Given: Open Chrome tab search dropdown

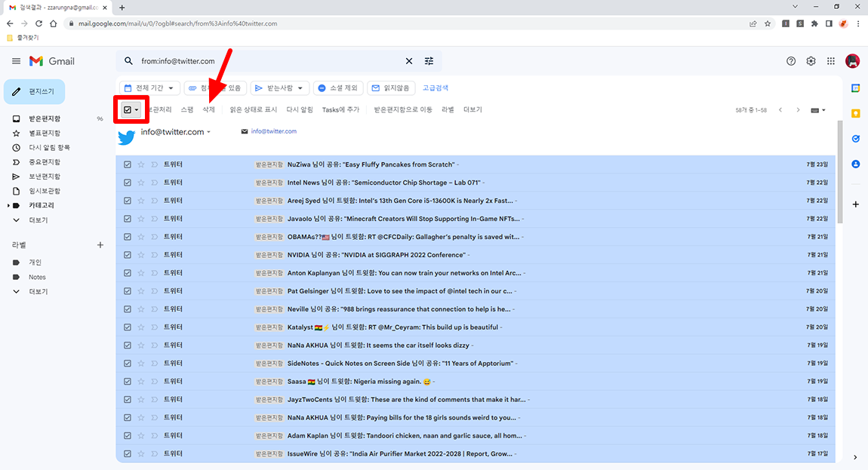Looking at the screenshot, I should tap(795, 7).
